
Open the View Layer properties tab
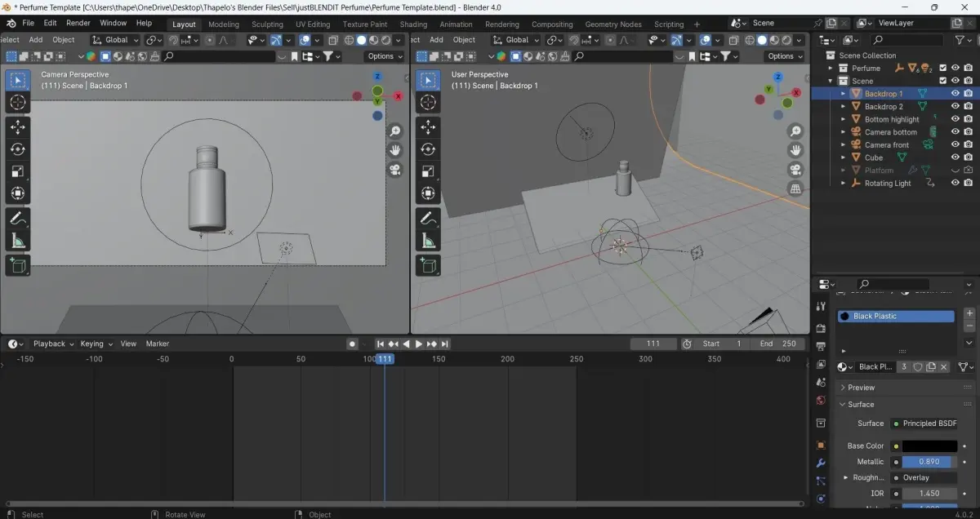pyautogui.click(x=821, y=365)
